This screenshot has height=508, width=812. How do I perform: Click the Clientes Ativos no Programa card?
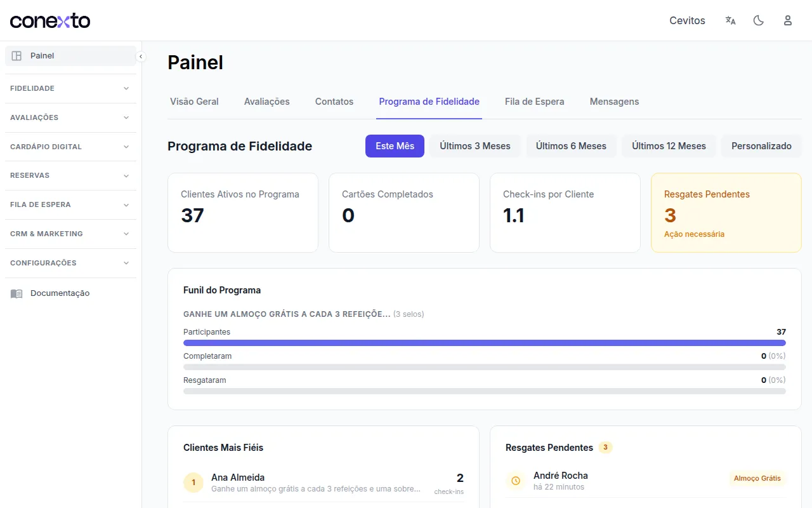pos(243,213)
